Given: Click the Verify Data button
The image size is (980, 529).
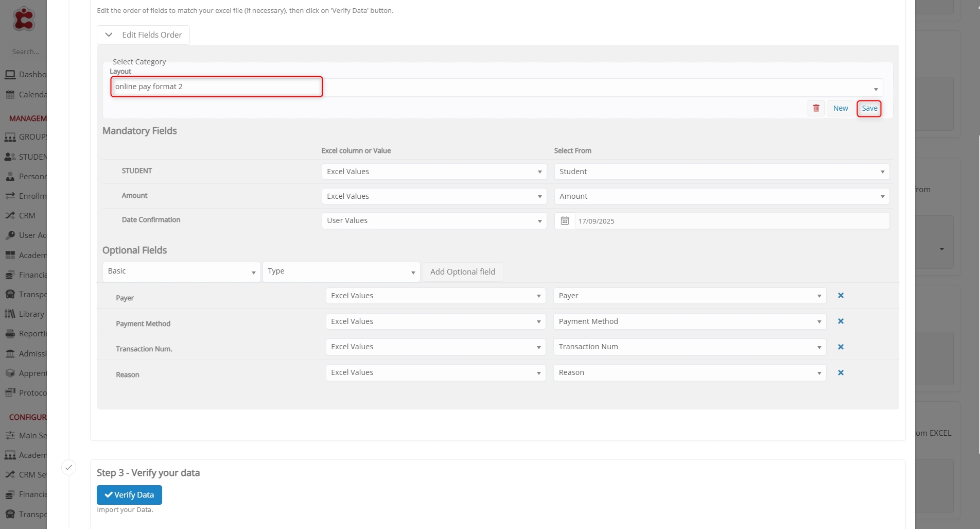Looking at the screenshot, I should [129, 494].
